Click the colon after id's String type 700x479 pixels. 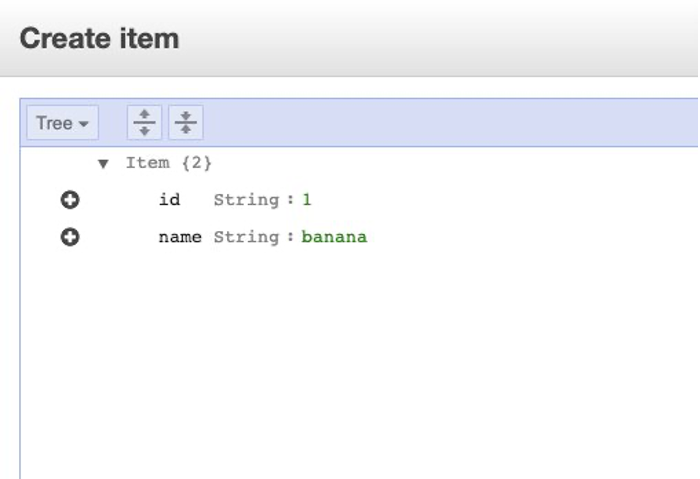click(291, 200)
